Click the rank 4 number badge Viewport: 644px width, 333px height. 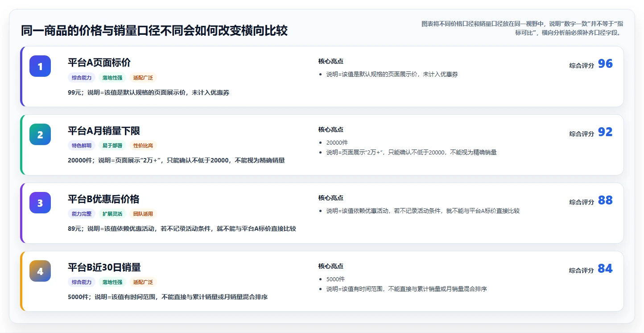point(40,271)
